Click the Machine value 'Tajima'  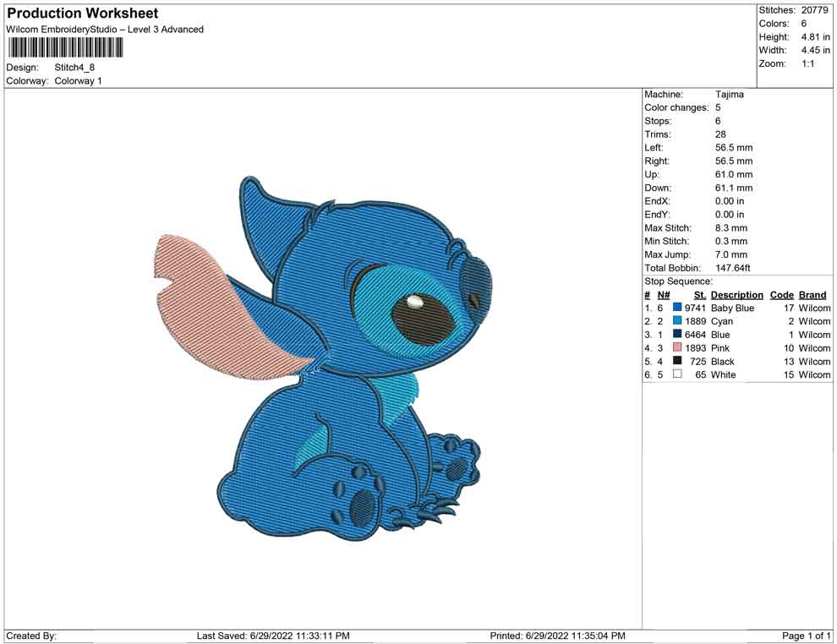pyautogui.click(x=729, y=95)
